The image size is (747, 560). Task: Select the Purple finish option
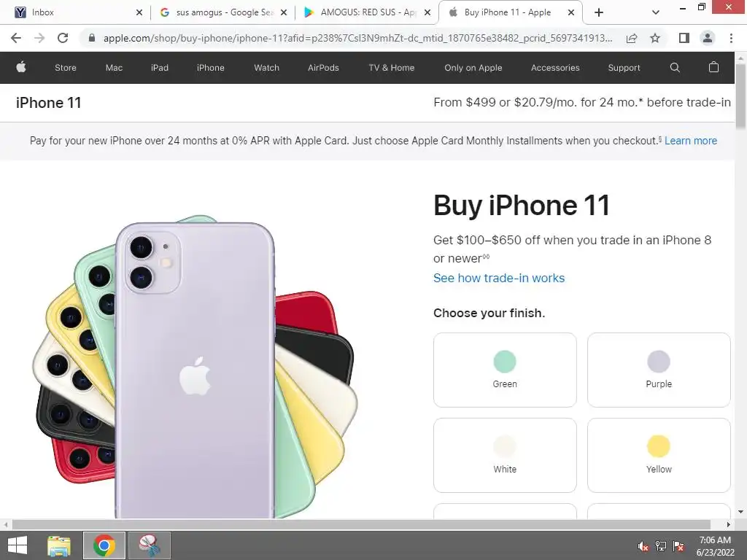pos(659,370)
